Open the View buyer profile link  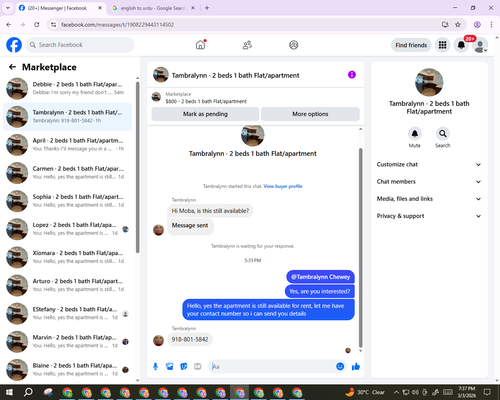click(x=283, y=186)
